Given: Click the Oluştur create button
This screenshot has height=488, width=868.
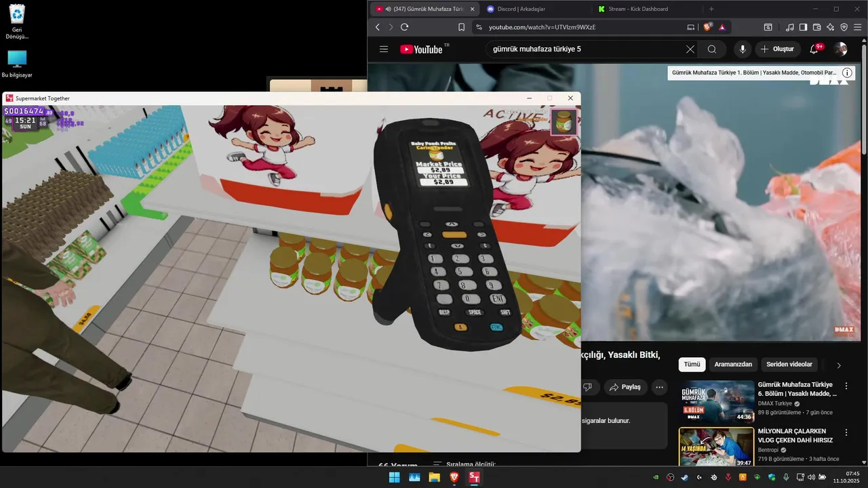Looking at the screenshot, I should [x=777, y=49].
